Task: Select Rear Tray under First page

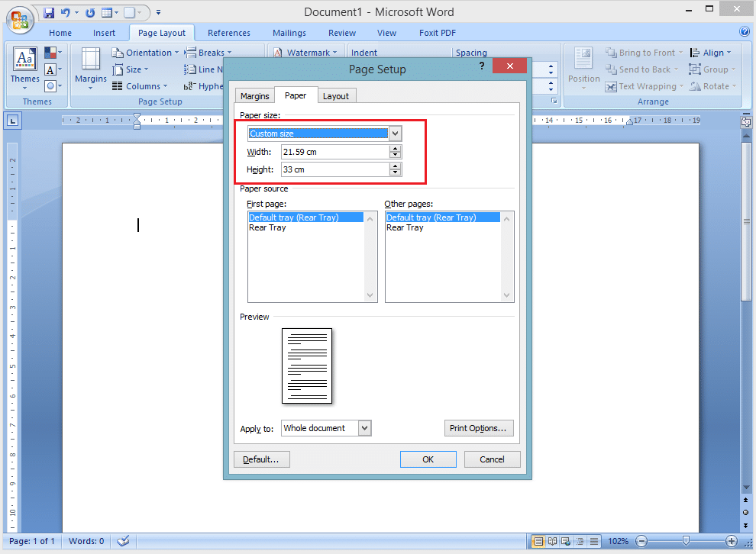Action: [267, 227]
